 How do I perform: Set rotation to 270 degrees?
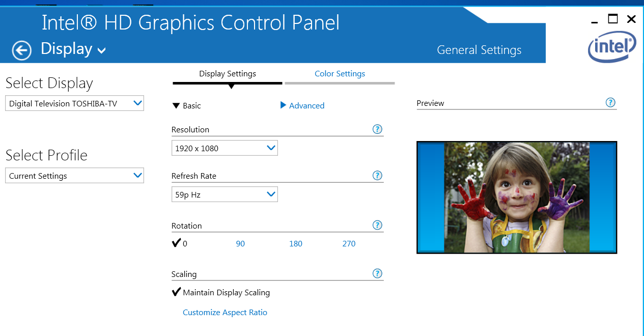pyautogui.click(x=349, y=244)
